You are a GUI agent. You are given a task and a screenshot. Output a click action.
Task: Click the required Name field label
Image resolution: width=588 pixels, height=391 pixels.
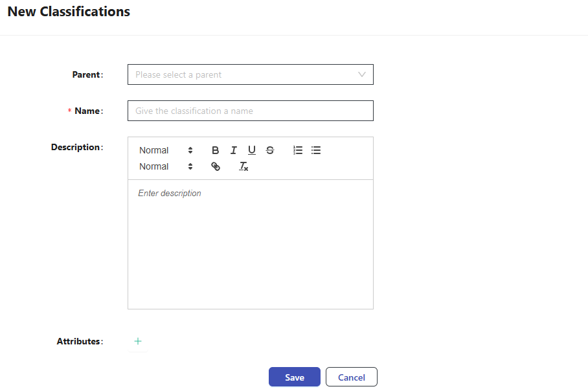[x=87, y=111]
